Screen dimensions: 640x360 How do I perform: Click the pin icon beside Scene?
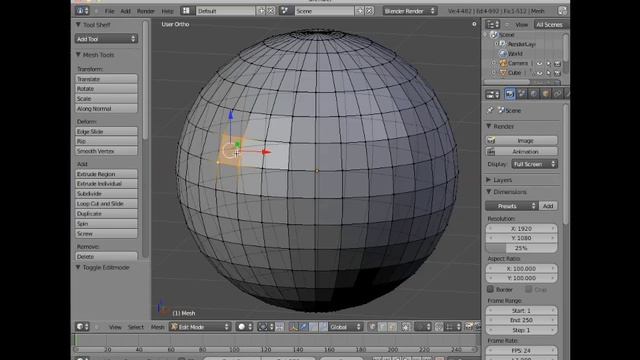point(490,110)
